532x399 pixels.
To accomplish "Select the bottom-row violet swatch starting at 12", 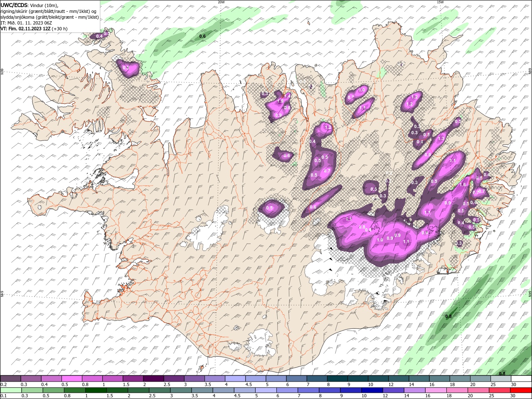I will [x=394, y=390].
